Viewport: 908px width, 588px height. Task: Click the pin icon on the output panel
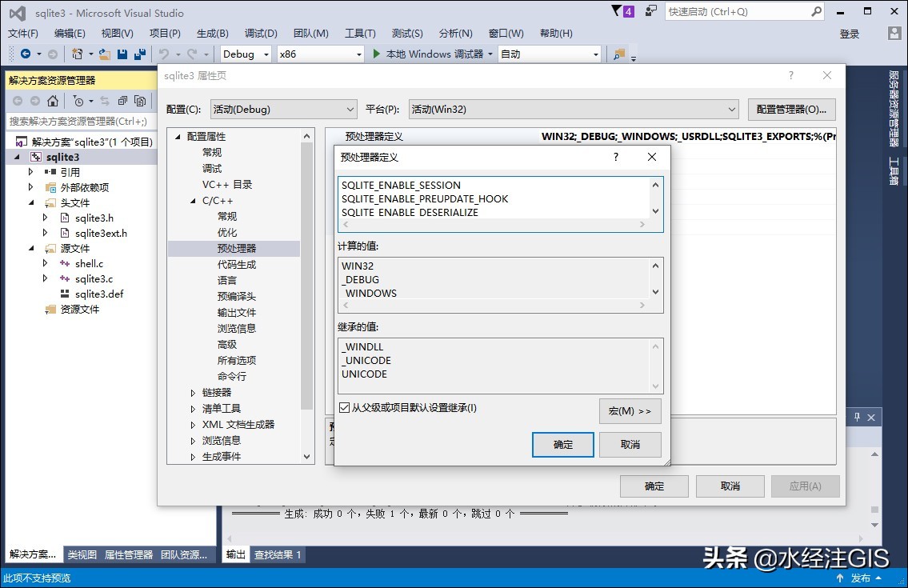pyautogui.click(x=857, y=417)
